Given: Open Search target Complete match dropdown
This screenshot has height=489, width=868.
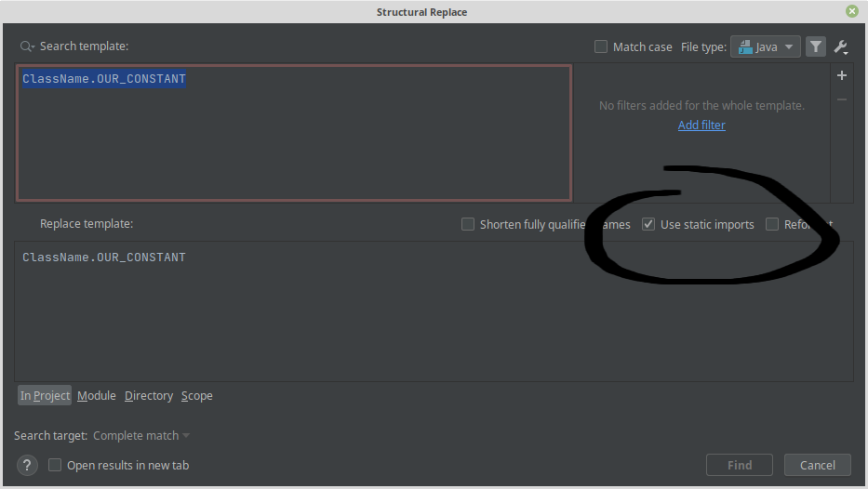Looking at the screenshot, I should point(141,436).
